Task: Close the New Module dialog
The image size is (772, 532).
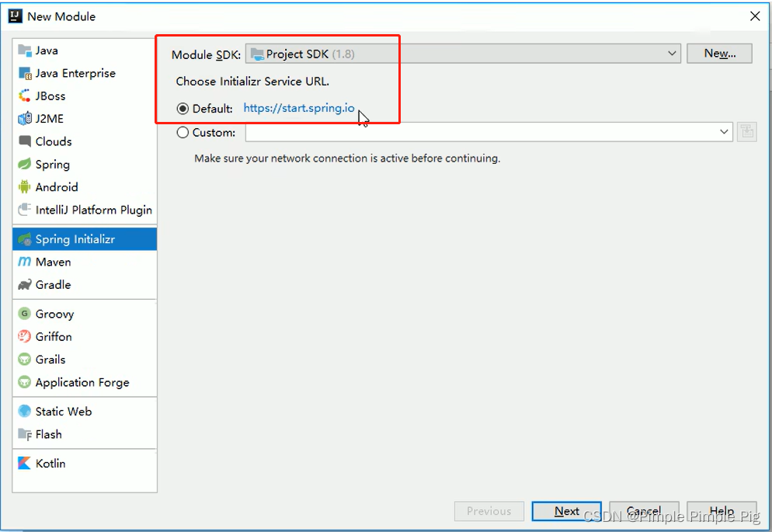Action: 755,16
